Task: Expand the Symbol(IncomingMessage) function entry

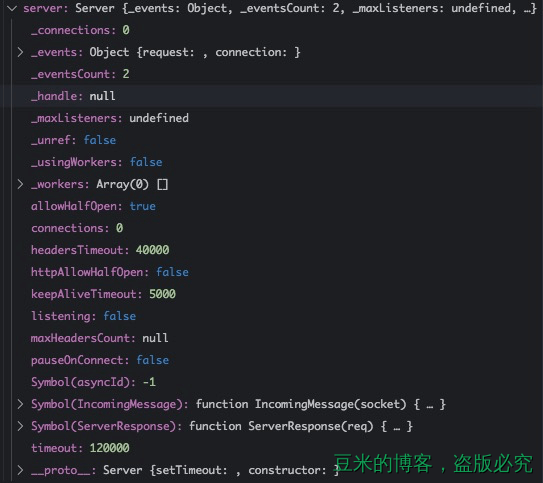Action: coord(20,404)
